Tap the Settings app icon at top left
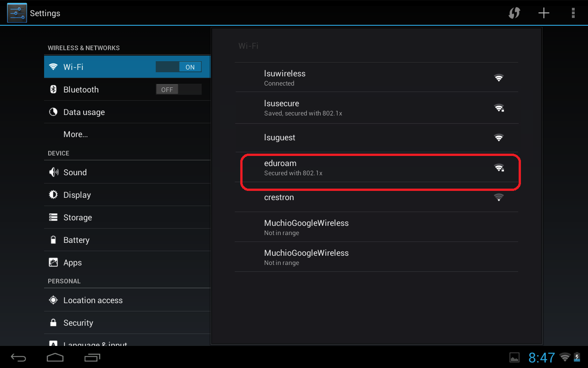 click(x=17, y=13)
